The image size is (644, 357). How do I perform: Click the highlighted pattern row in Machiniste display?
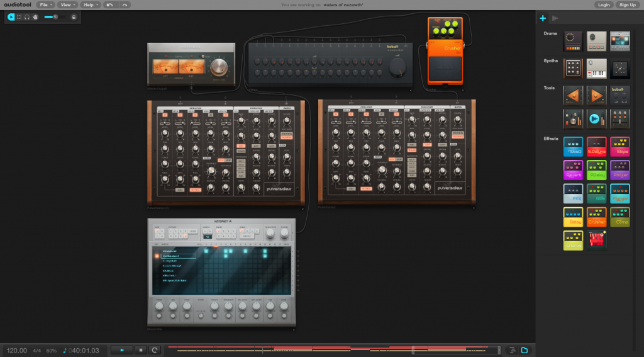coord(179,256)
